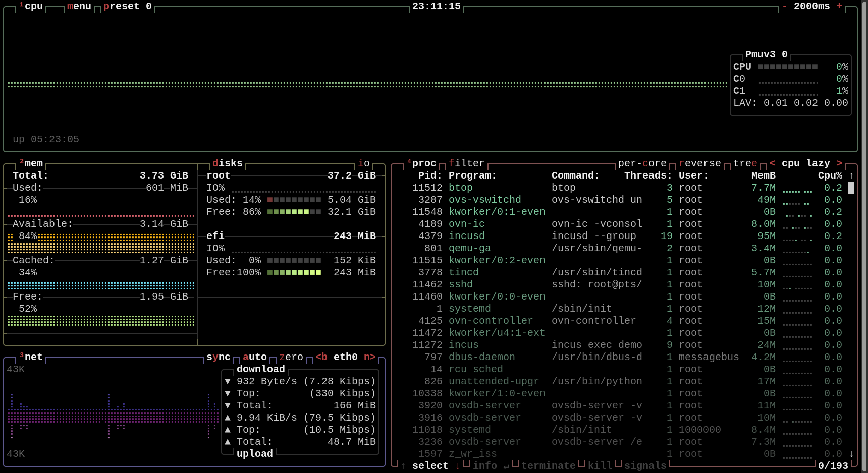Click the efi disk Free bar

[294, 272]
